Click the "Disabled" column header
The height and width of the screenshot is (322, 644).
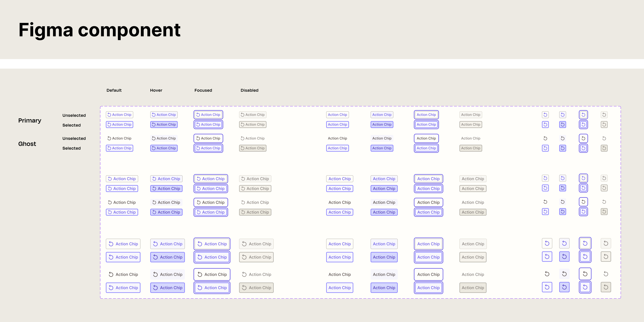point(249,90)
